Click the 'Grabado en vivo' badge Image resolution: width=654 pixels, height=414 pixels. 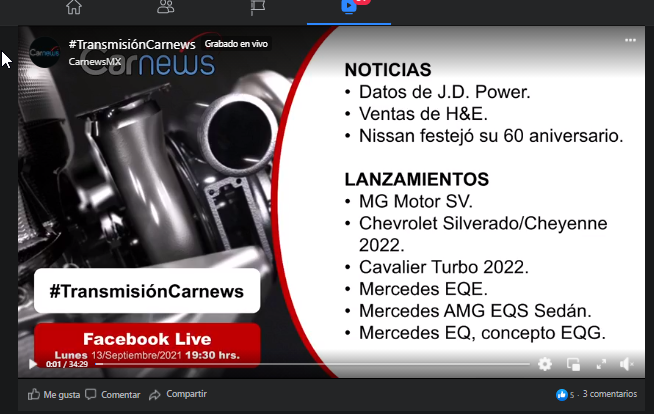point(236,44)
